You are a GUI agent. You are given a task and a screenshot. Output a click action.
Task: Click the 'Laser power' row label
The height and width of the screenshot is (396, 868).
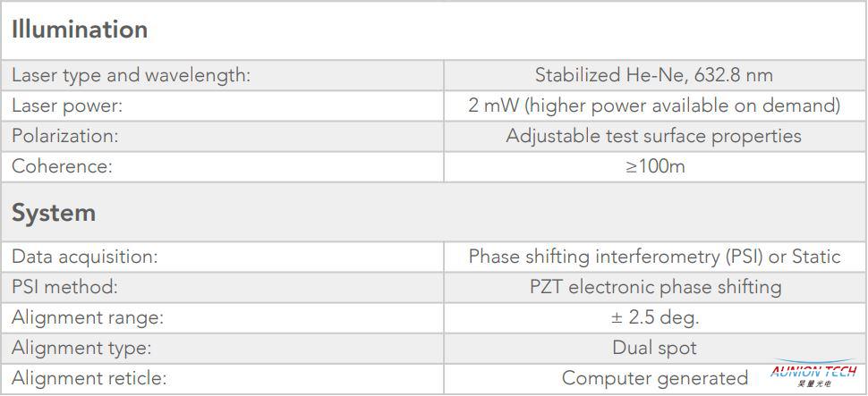[67, 105]
